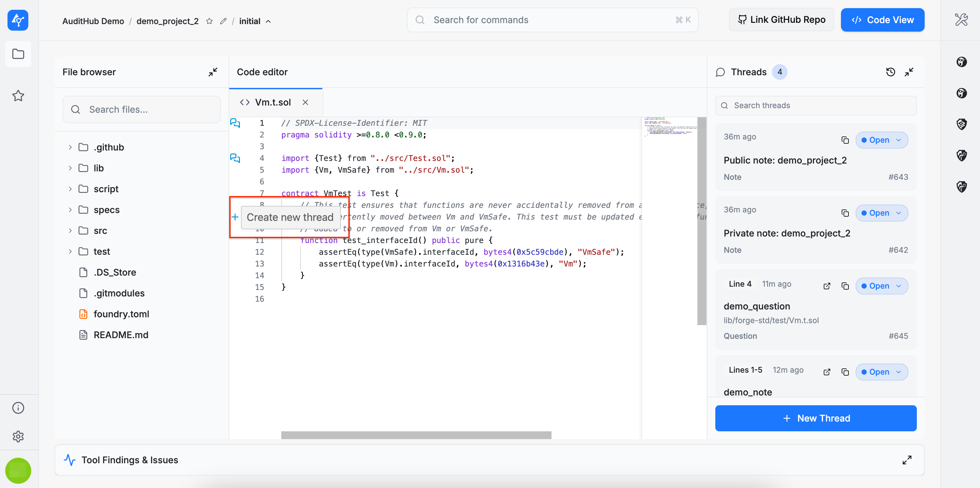Close the Vm.t.sol tab
The width and height of the screenshot is (980, 488).
coord(305,102)
